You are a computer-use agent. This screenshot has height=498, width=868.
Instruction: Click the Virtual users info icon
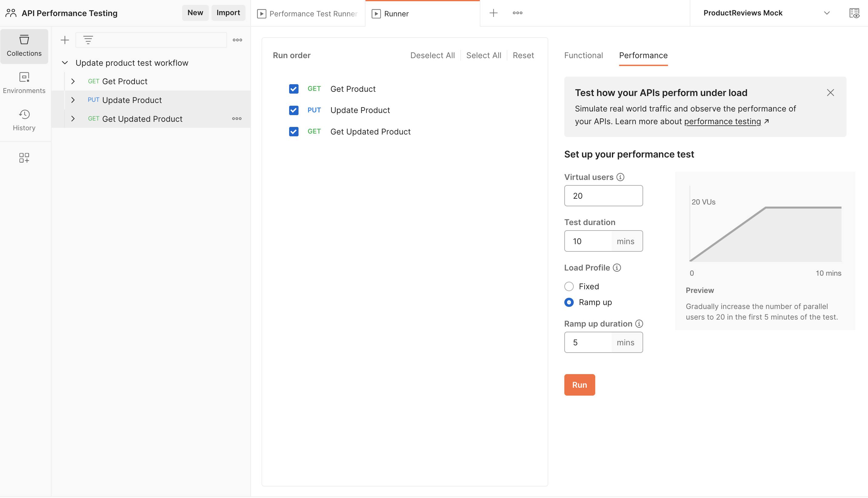click(620, 177)
